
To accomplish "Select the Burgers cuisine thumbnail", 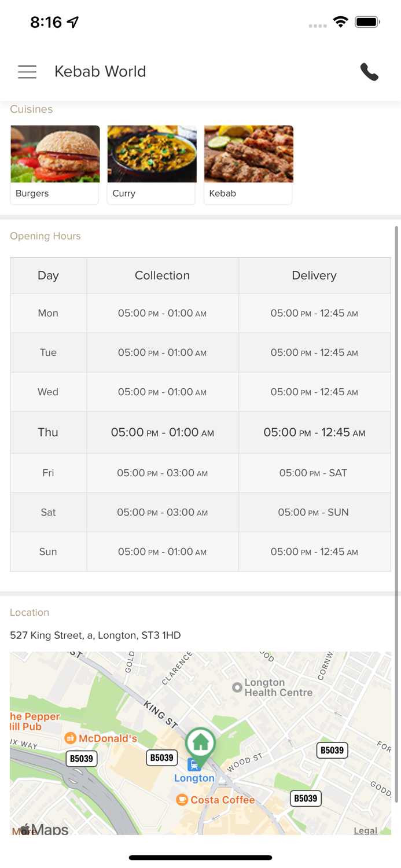I will click(55, 155).
